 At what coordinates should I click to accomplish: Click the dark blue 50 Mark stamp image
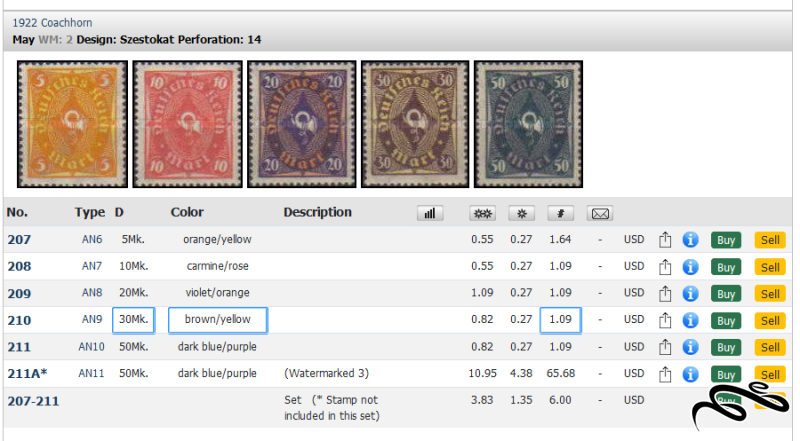pos(528,124)
